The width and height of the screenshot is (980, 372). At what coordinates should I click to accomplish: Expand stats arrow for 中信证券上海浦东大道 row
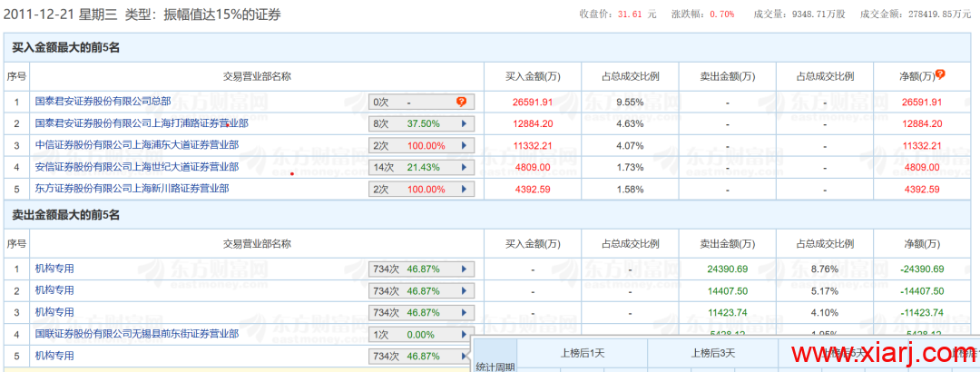pyautogui.click(x=464, y=146)
